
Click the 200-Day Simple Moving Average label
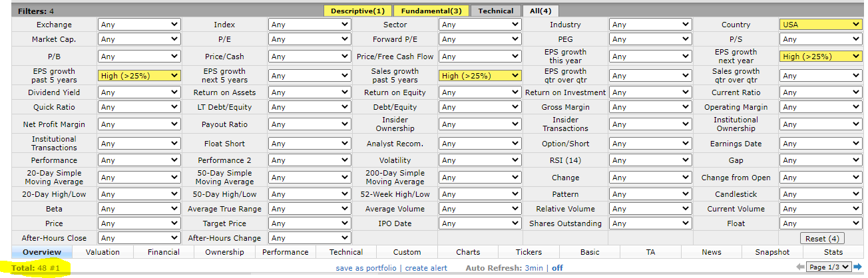point(395,178)
